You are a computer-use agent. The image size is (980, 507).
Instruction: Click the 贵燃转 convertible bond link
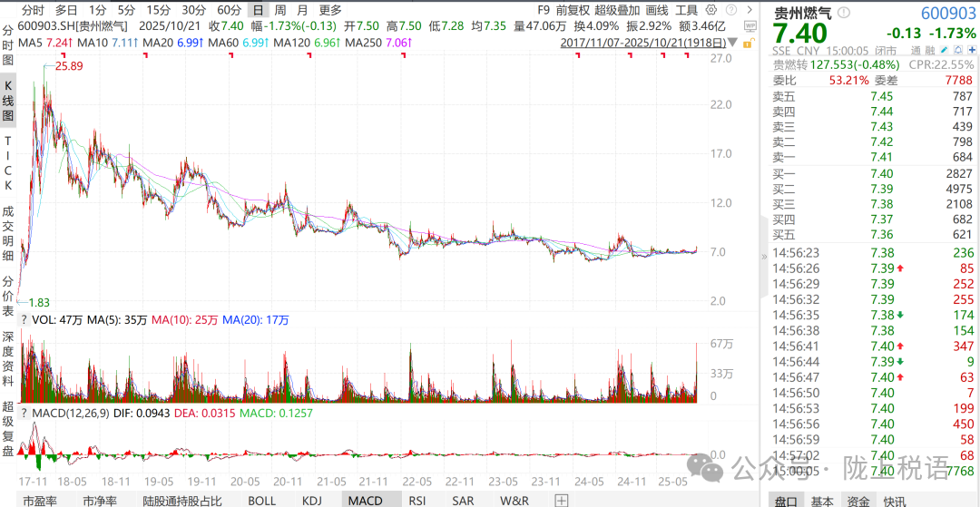792,65
